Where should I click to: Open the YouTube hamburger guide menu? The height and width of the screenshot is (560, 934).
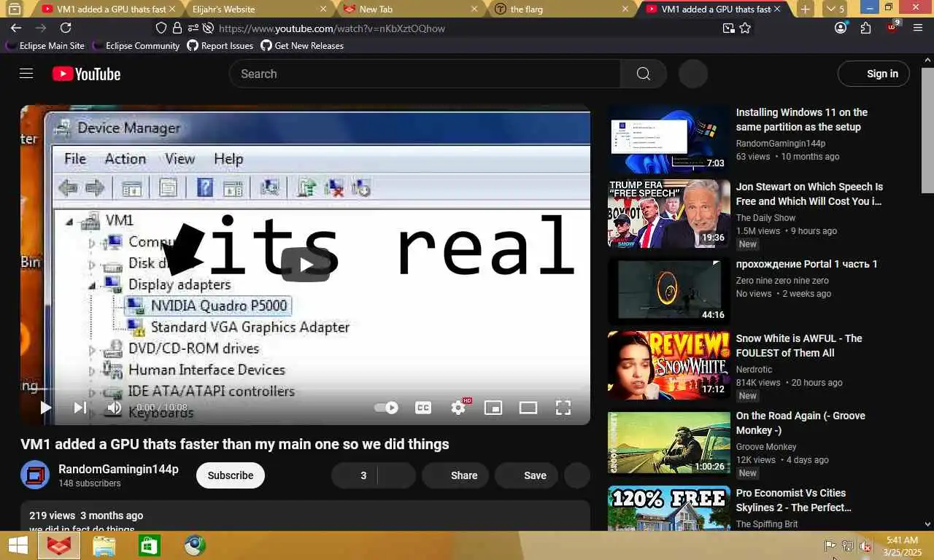click(26, 74)
